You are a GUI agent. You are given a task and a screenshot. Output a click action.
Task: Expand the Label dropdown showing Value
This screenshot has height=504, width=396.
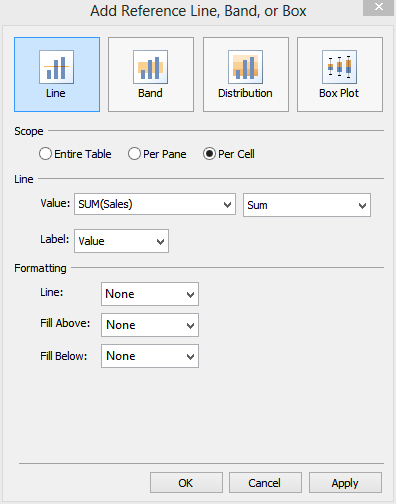click(x=121, y=241)
